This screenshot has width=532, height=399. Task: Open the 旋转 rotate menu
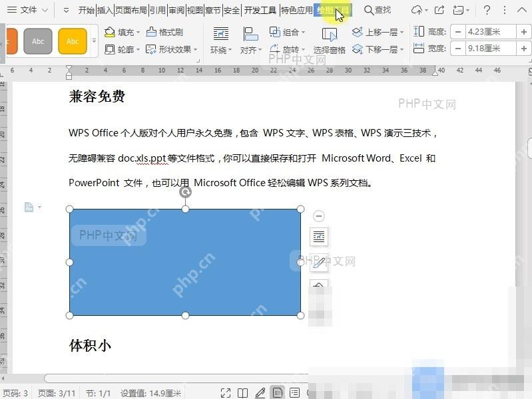click(288, 49)
